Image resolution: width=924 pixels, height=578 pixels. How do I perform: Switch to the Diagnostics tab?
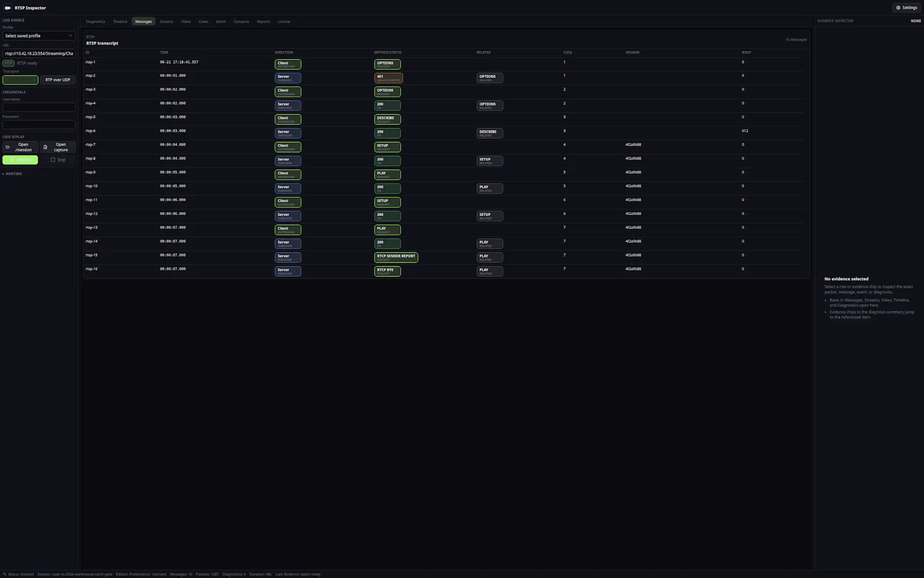96,21
